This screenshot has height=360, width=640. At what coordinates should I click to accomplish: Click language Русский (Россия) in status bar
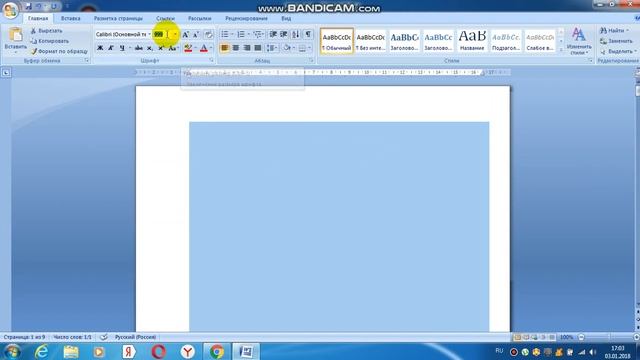point(135,337)
